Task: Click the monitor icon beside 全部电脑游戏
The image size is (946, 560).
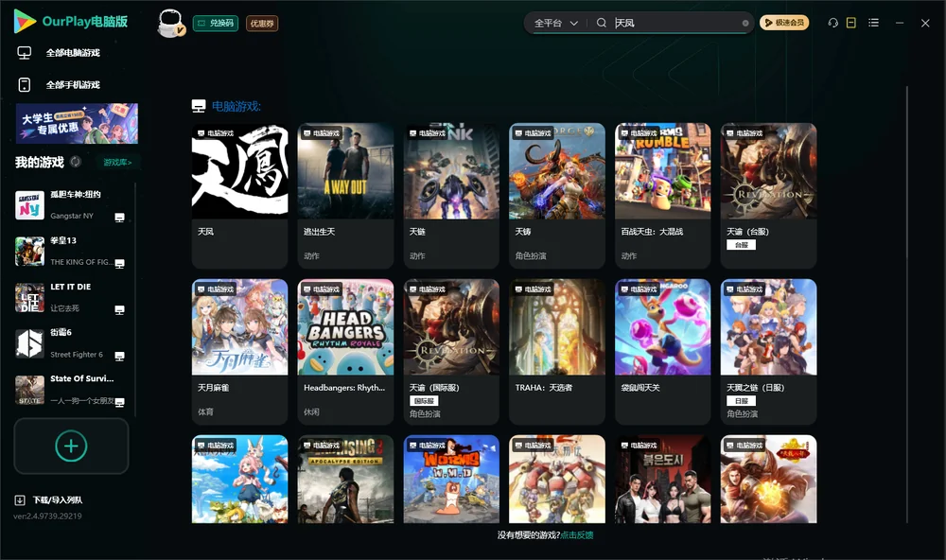Action: pyautogui.click(x=25, y=53)
